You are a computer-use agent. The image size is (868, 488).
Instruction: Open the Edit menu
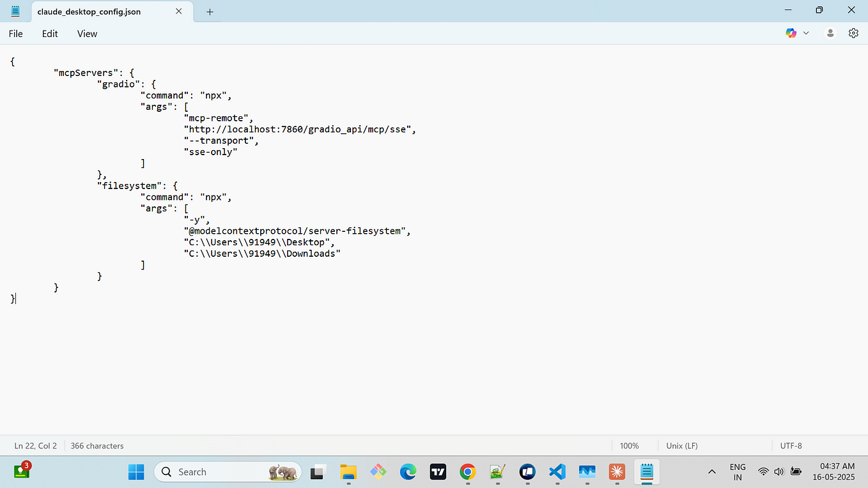click(50, 34)
